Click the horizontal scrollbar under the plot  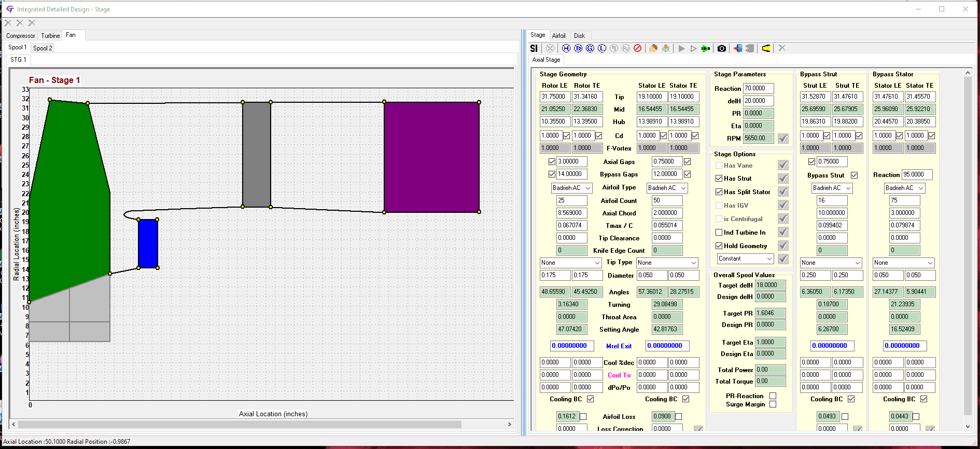(261, 425)
